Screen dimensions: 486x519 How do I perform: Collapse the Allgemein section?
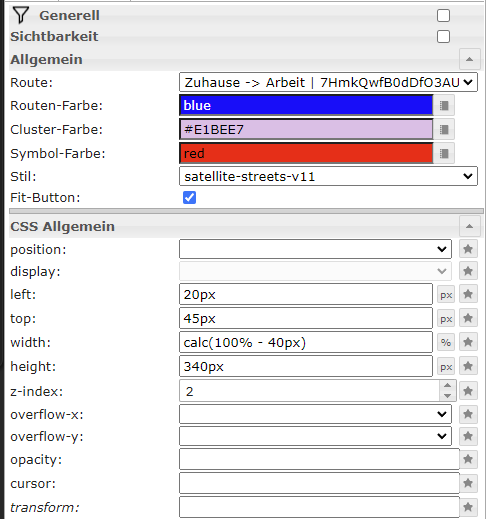tap(470, 59)
